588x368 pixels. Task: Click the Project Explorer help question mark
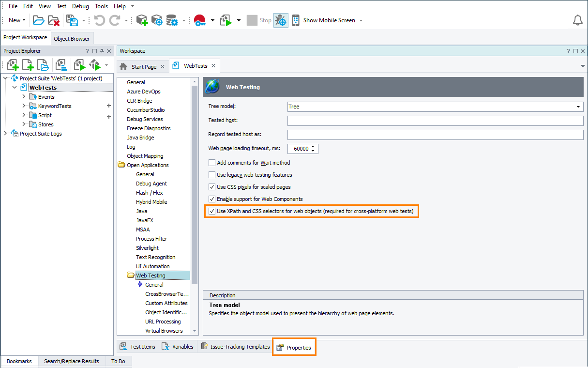coord(88,51)
